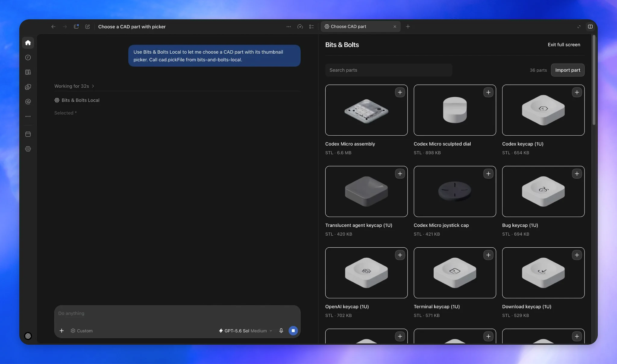Select the Bug keycap (1U) thumbnail
This screenshot has height=364, width=617.
pyautogui.click(x=543, y=192)
